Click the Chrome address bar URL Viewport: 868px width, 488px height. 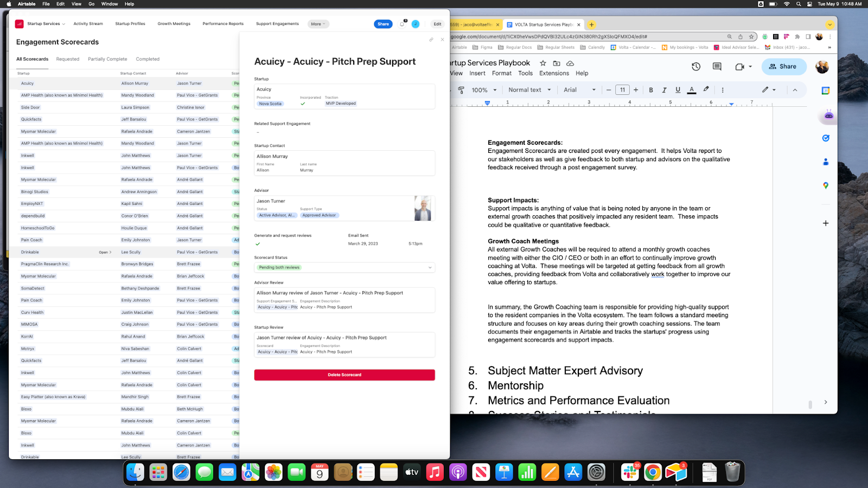click(x=549, y=37)
